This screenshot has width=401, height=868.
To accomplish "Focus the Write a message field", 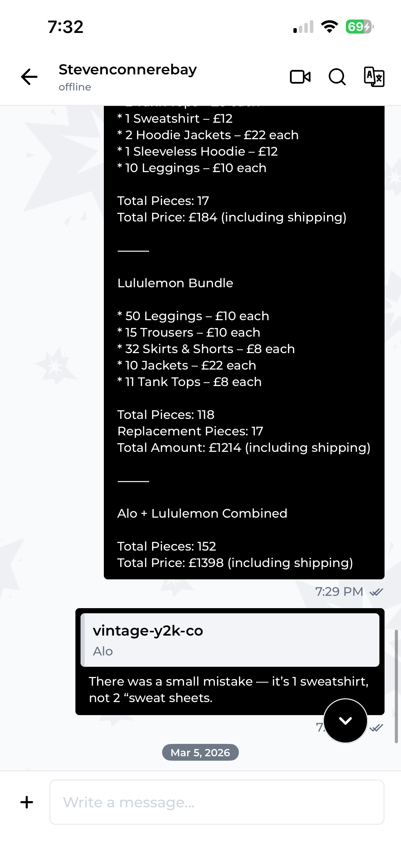I will (x=217, y=802).
